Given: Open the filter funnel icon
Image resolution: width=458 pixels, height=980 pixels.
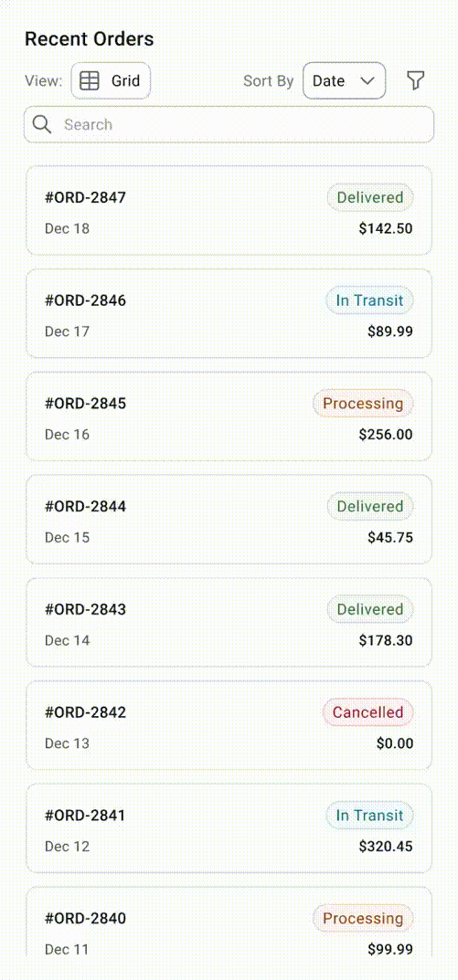Looking at the screenshot, I should coord(415,80).
